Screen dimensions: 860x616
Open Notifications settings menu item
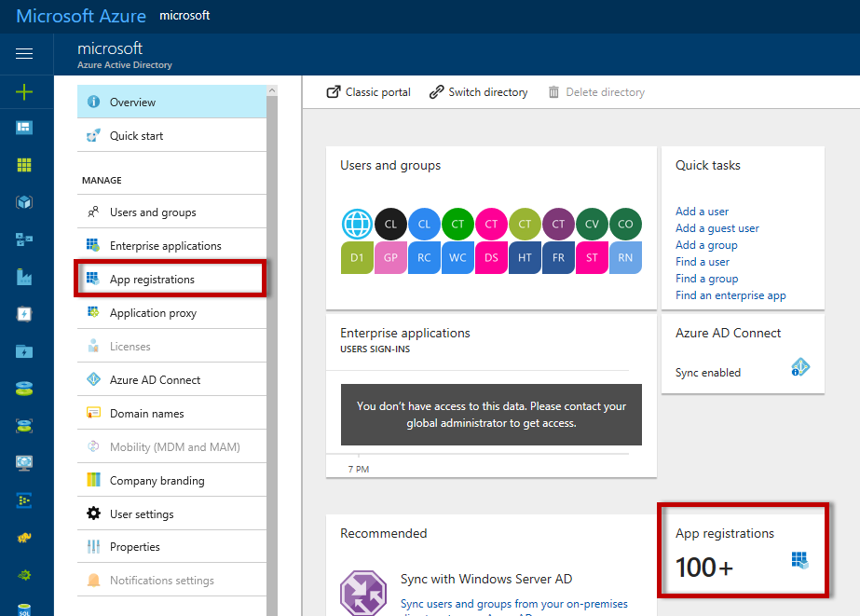click(x=171, y=581)
